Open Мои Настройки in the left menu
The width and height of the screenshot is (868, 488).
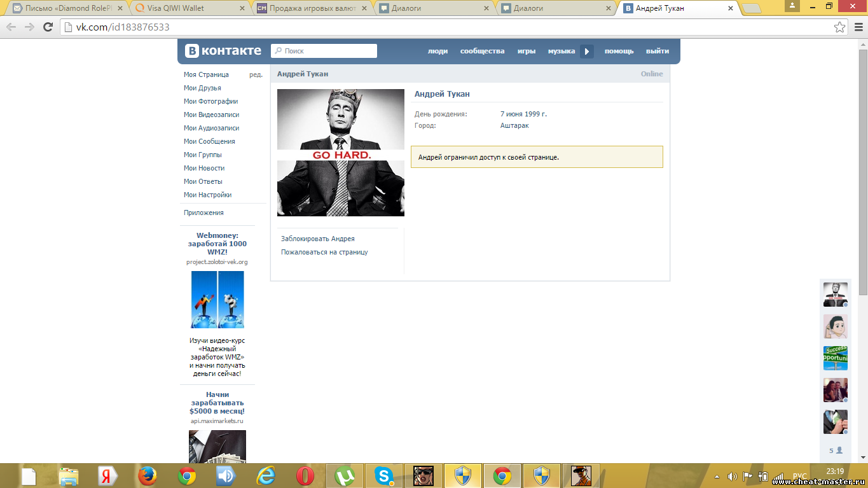(207, 195)
